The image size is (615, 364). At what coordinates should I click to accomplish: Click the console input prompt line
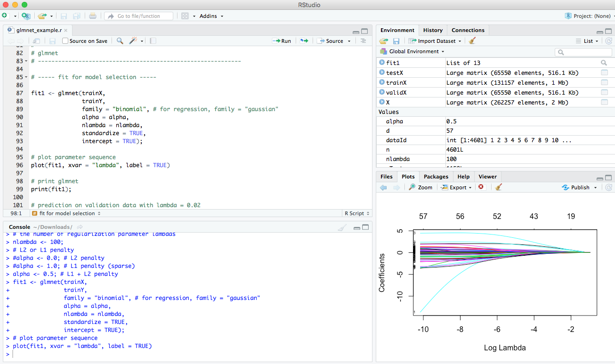point(187,354)
